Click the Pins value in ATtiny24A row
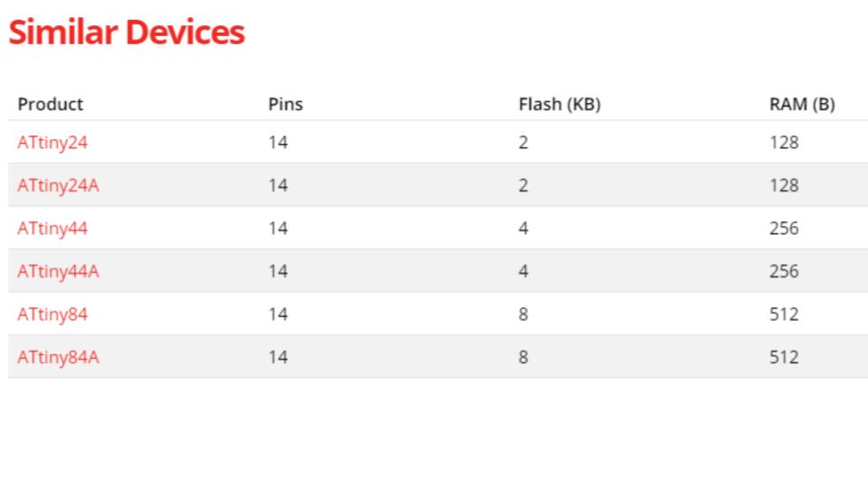The width and height of the screenshot is (868, 488). click(x=278, y=185)
